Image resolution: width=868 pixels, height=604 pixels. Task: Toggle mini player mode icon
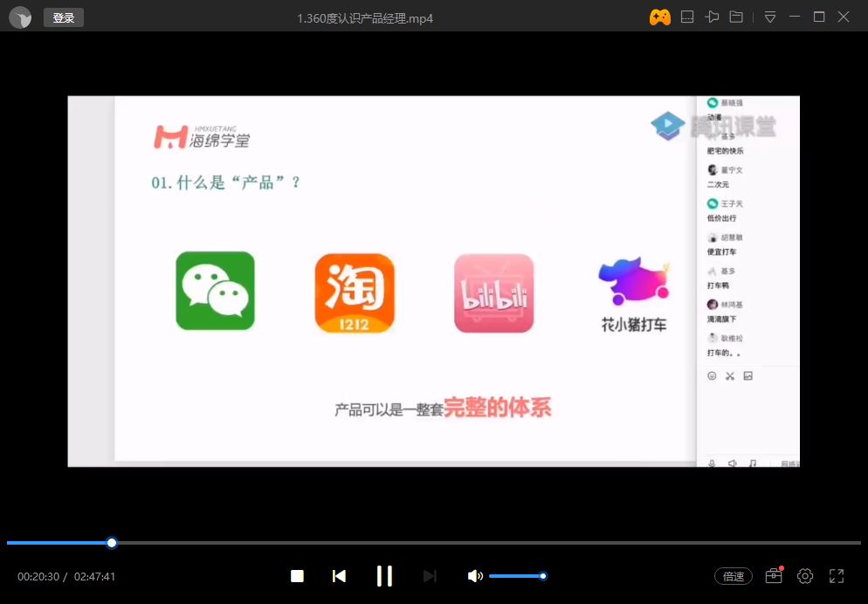(687, 17)
